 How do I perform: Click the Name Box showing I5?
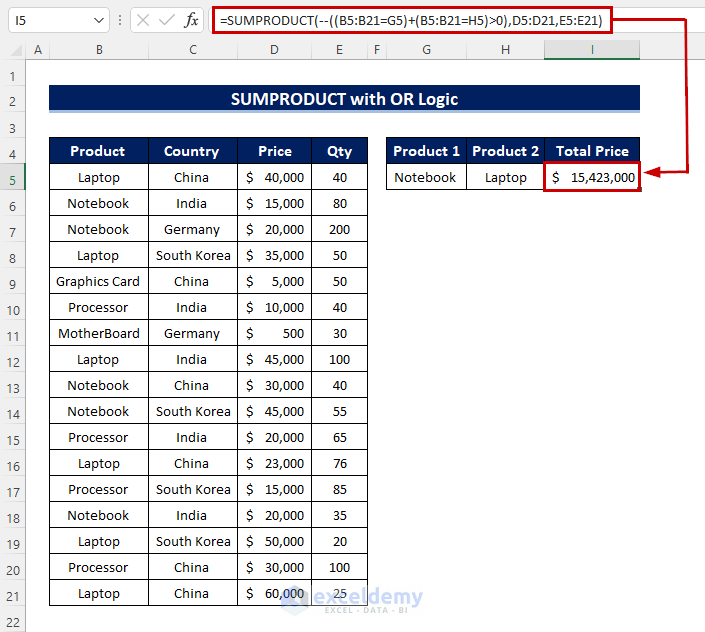(x=58, y=20)
